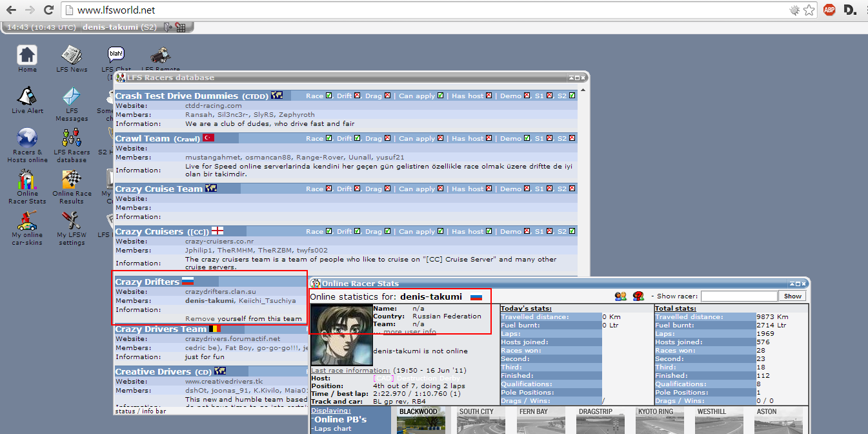Open the Home desktop icon

27,55
